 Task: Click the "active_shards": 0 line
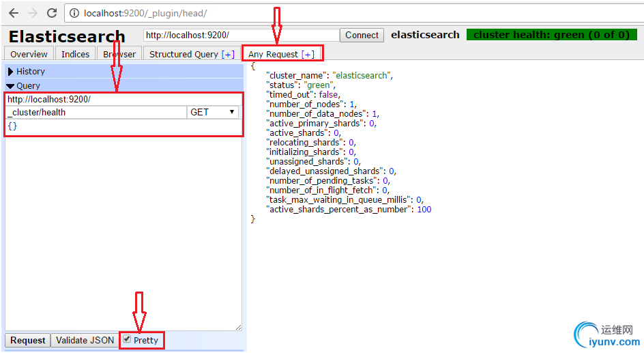click(304, 132)
